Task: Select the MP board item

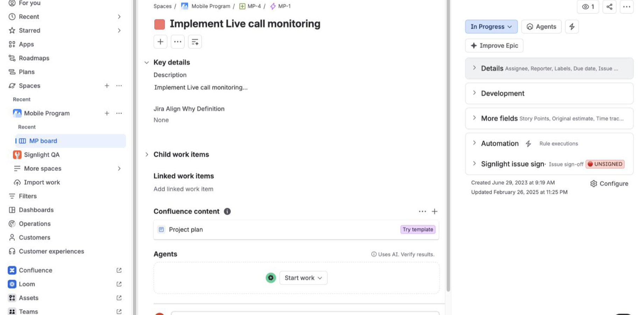Action: (x=70, y=141)
